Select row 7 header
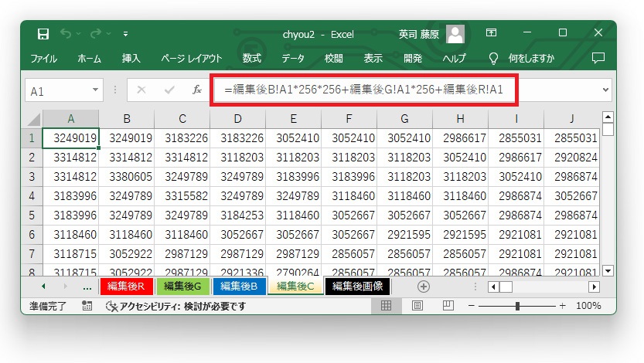The image size is (644, 363). 32,254
